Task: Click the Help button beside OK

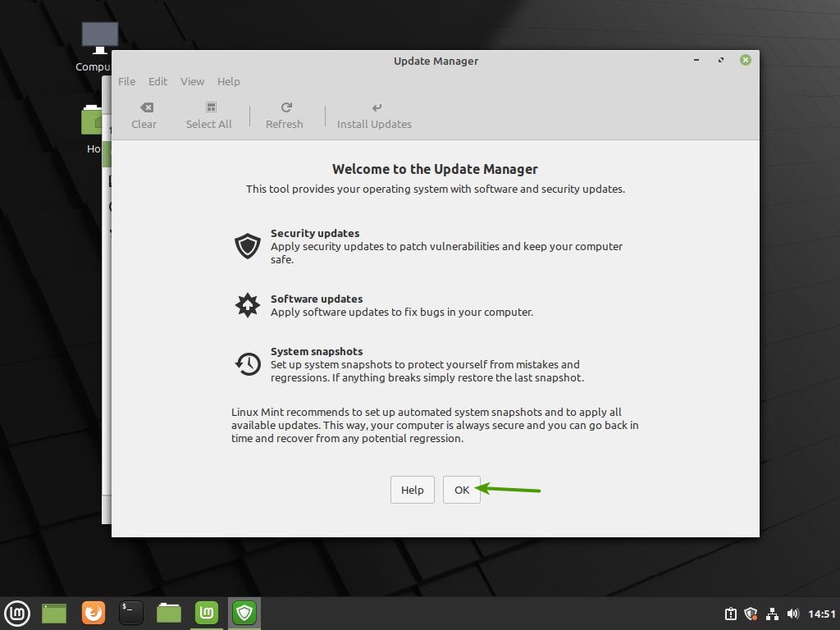Action: pyautogui.click(x=412, y=490)
